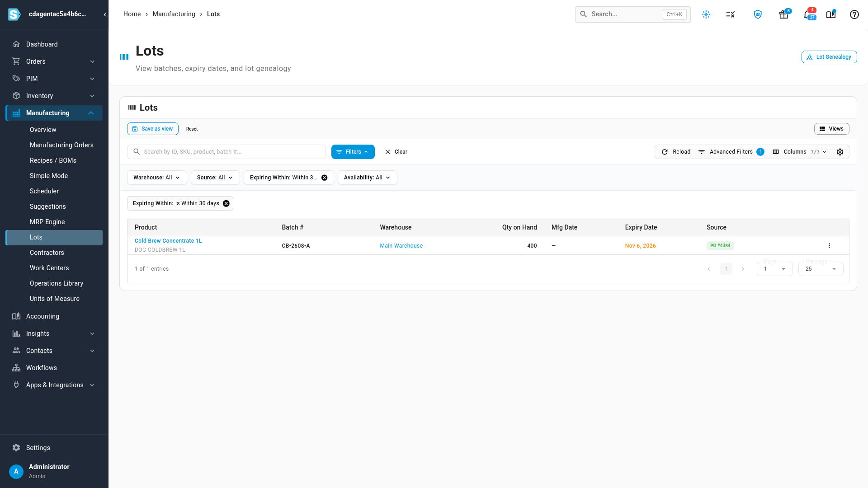Open the Availability filter dropdown

(367, 178)
